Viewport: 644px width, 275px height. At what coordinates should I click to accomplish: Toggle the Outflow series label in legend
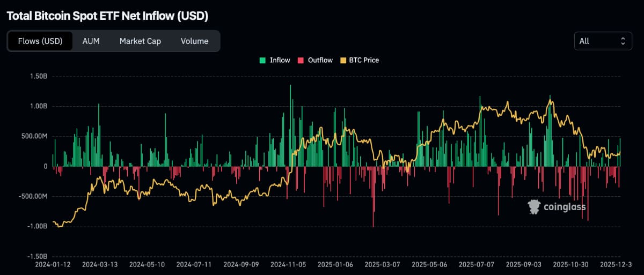[320, 60]
